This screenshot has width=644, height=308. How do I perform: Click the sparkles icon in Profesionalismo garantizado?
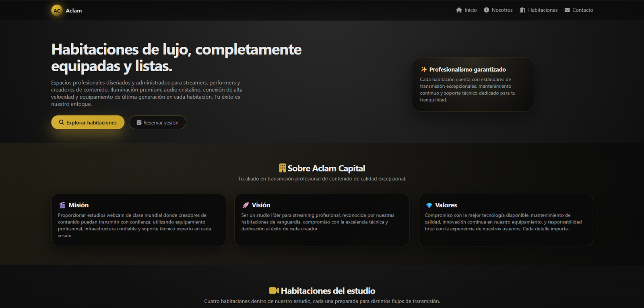424,70
